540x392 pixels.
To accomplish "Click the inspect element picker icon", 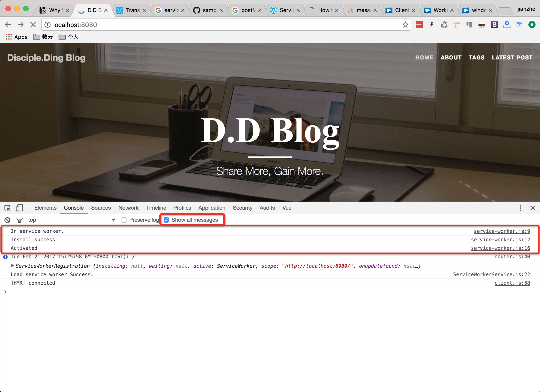I will 7,208.
